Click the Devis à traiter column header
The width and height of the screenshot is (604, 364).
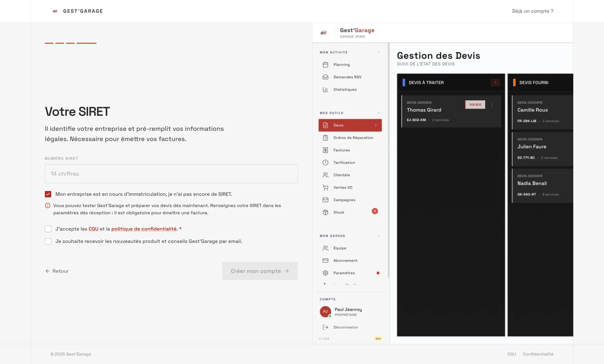click(451, 83)
